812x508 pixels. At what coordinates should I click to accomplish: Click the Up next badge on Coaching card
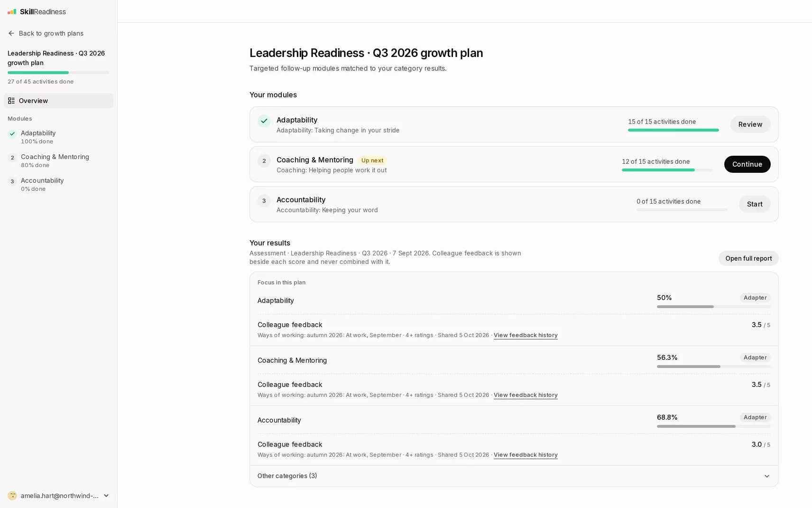pyautogui.click(x=372, y=160)
